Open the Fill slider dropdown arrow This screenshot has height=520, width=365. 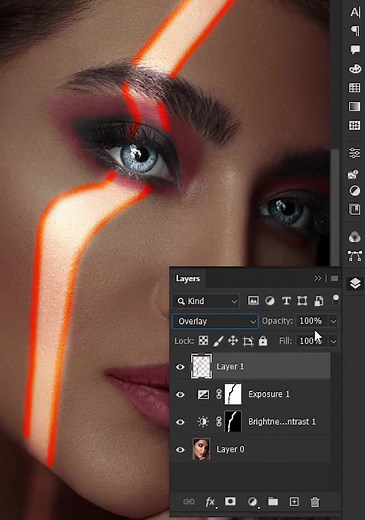[333, 341]
